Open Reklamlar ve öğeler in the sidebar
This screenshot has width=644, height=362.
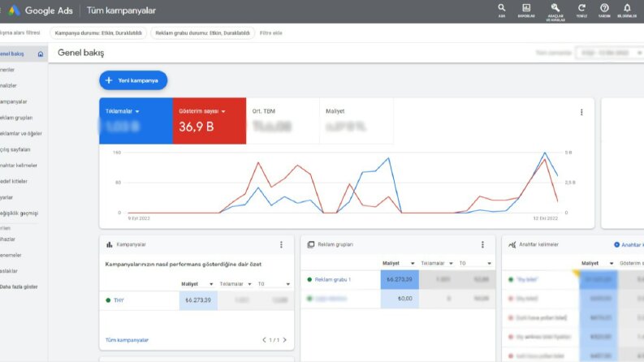point(21,133)
